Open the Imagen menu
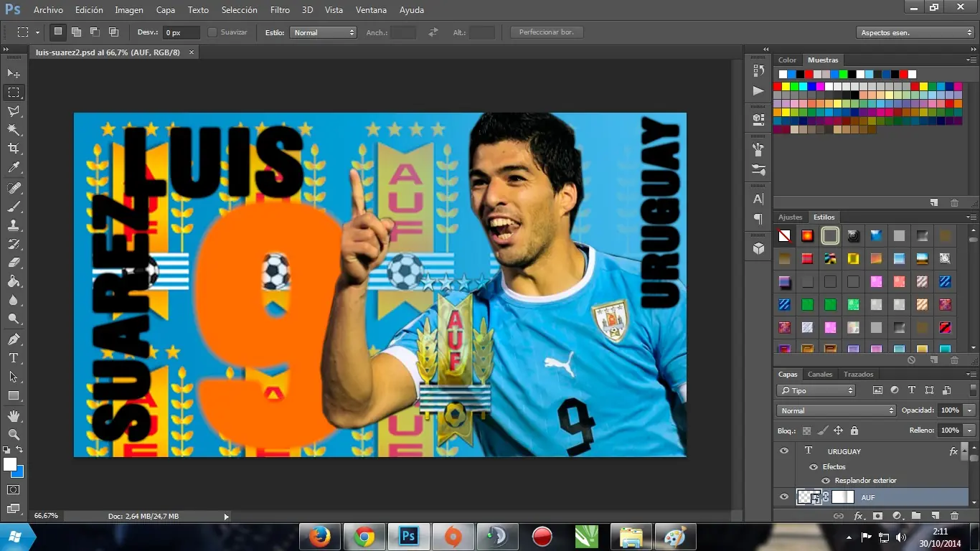 coord(129,10)
